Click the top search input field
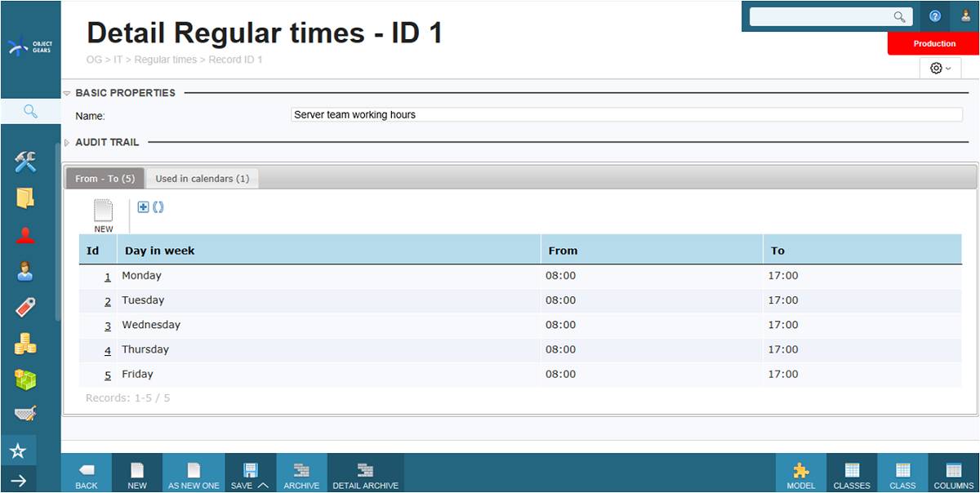The width and height of the screenshot is (980, 493). (x=820, y=16)
